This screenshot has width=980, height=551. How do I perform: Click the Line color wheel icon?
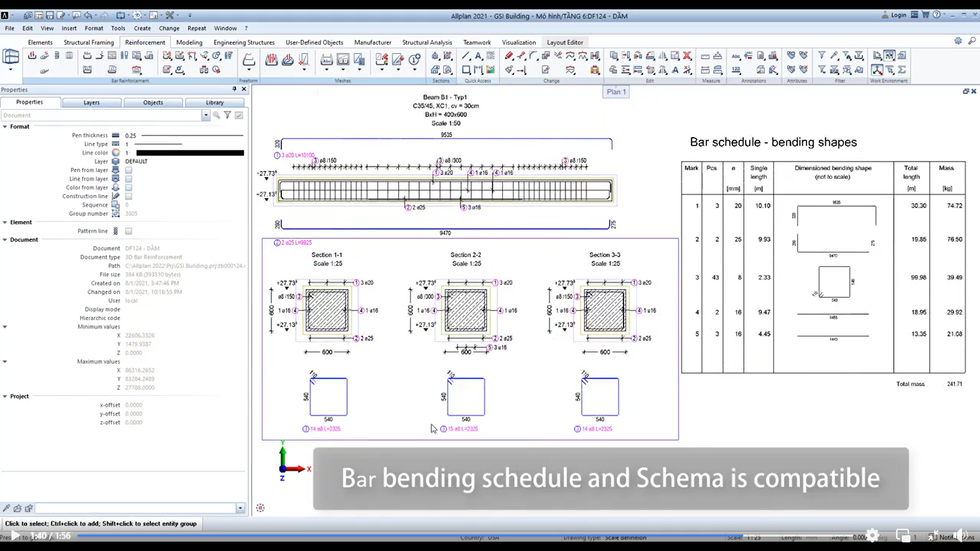[x=116, y=153]
